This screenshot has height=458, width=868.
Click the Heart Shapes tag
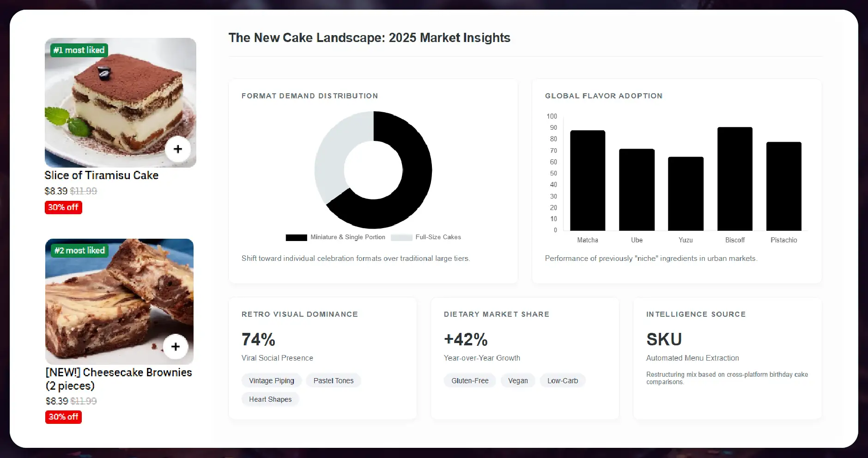[x=270, y=399]
